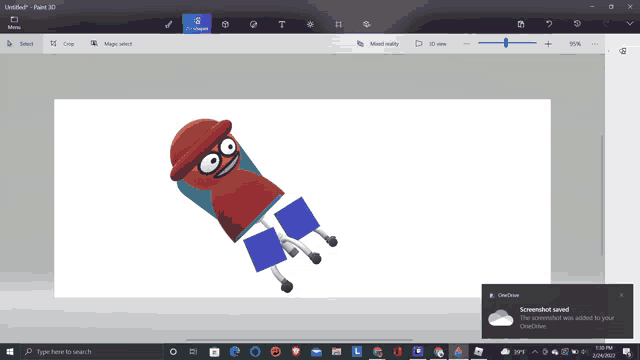Image resolution: width=640 pixels, height=360 pixels.
Task: Select the Text tool
Action: [282, 24]
